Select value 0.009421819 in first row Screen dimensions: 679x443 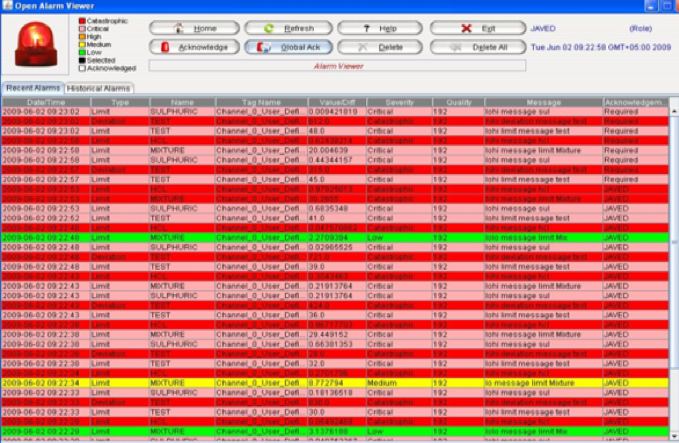tap(337, 112)
